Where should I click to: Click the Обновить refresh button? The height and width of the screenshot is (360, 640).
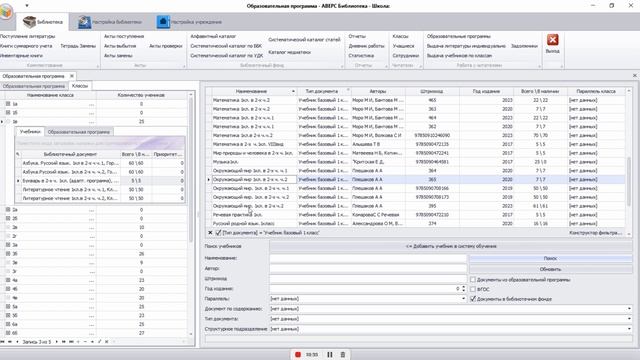(x=550, y=269)
